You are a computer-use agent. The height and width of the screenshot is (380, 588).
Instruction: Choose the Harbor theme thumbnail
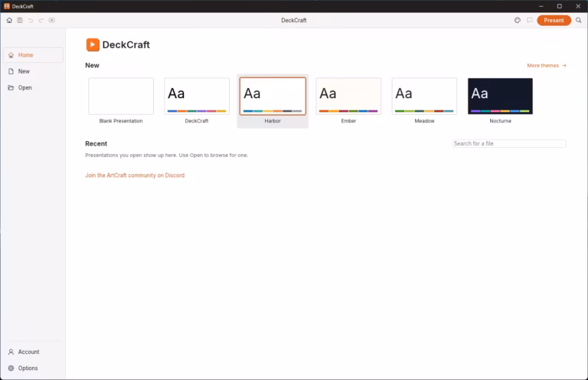click(x=273, y=96)
